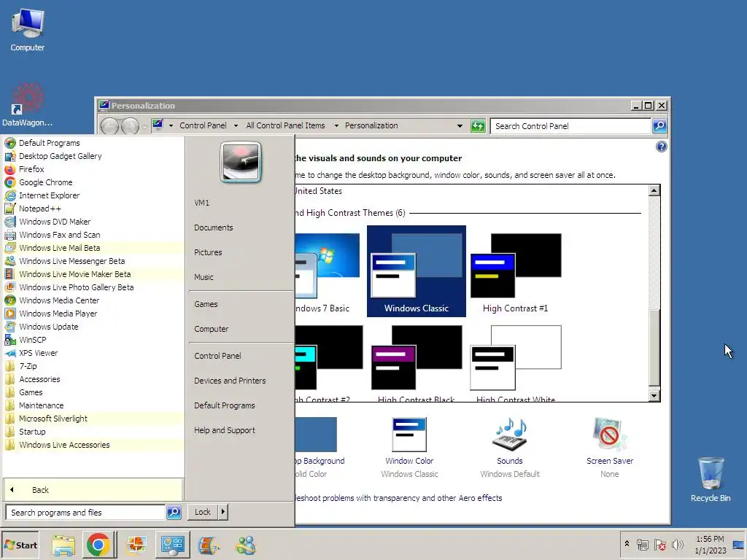Open Windows Live Movie Maker Beta

75,274
